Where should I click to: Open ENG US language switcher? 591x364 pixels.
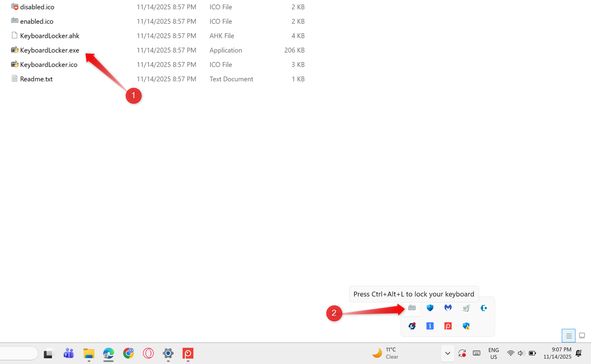tap(494, 354)
